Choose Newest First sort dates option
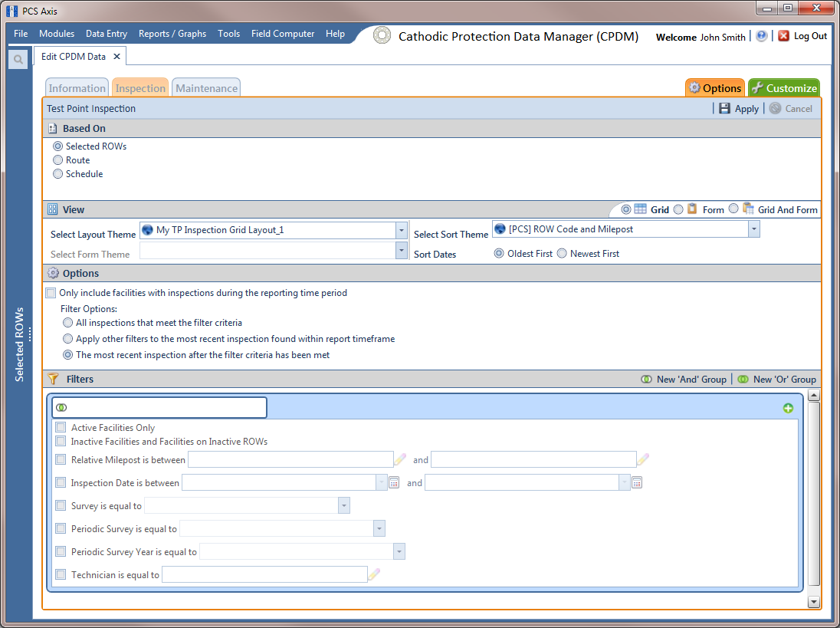Image resolution: width=840 pixels, height=628 pixels. (x=562, y=254)
